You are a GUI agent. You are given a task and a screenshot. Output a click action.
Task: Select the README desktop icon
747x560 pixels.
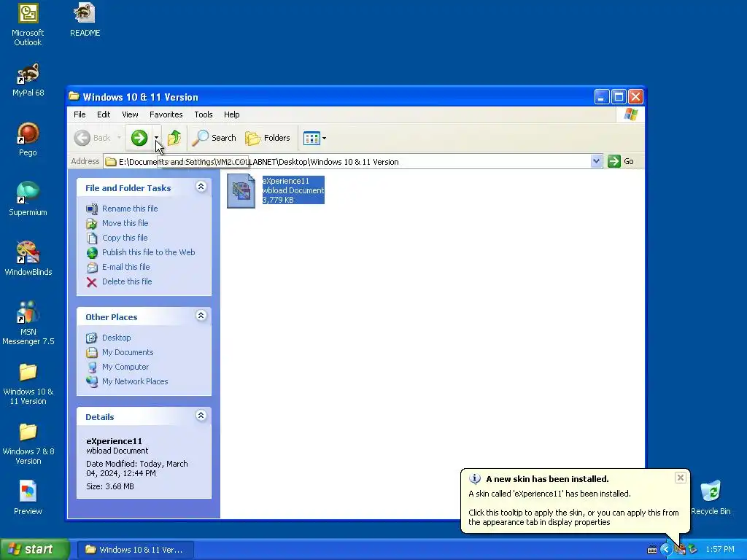pos(85,20)
